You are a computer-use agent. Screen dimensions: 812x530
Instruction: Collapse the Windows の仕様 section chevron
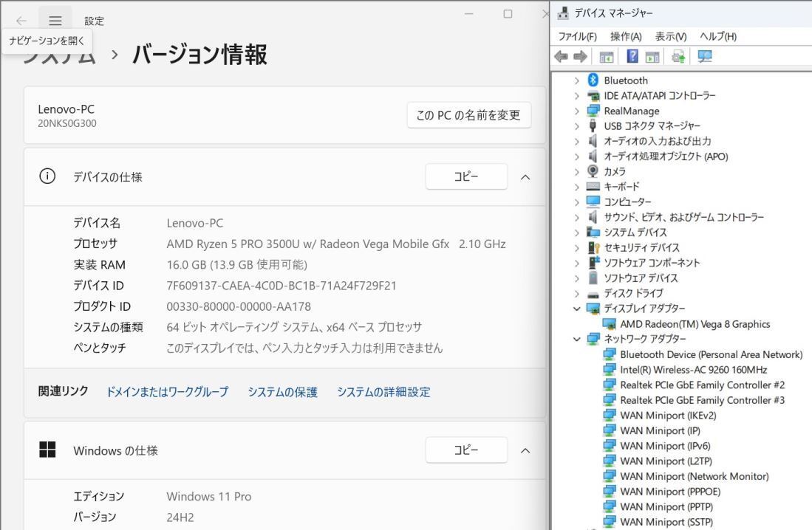tap(525, 450)
